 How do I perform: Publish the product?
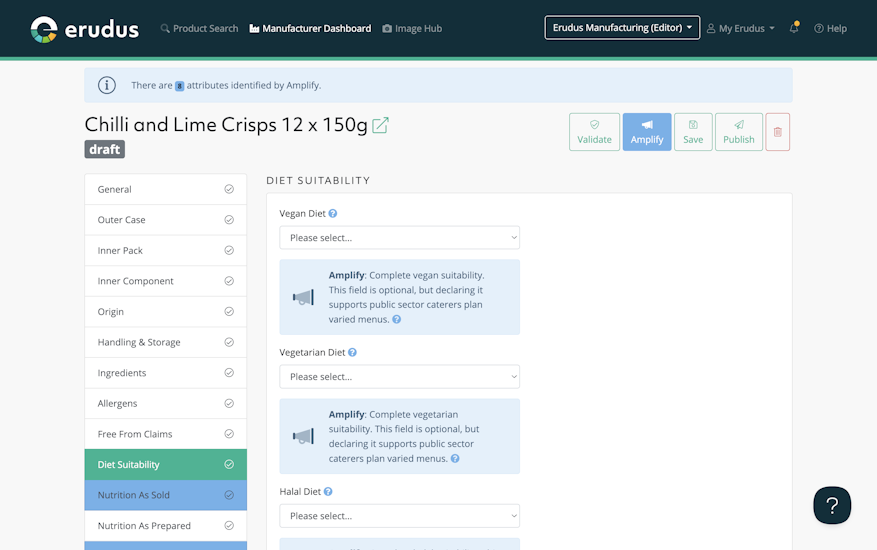[x=738, y=132]
